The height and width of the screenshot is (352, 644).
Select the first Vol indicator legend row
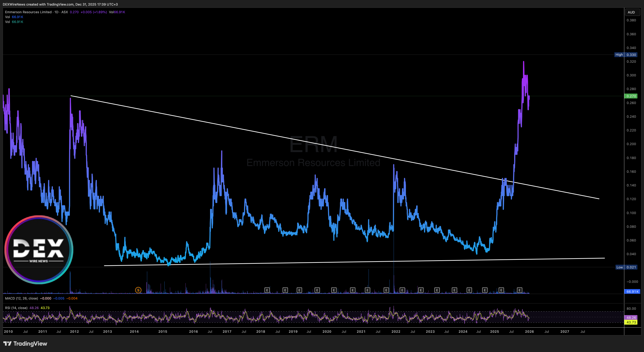click(7, 17)
